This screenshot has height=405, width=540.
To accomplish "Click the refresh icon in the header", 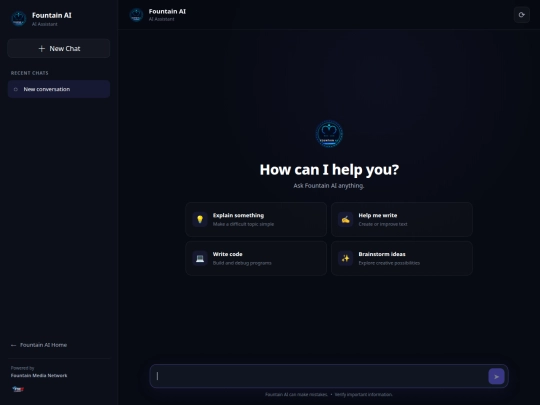I will coord(522,15).
